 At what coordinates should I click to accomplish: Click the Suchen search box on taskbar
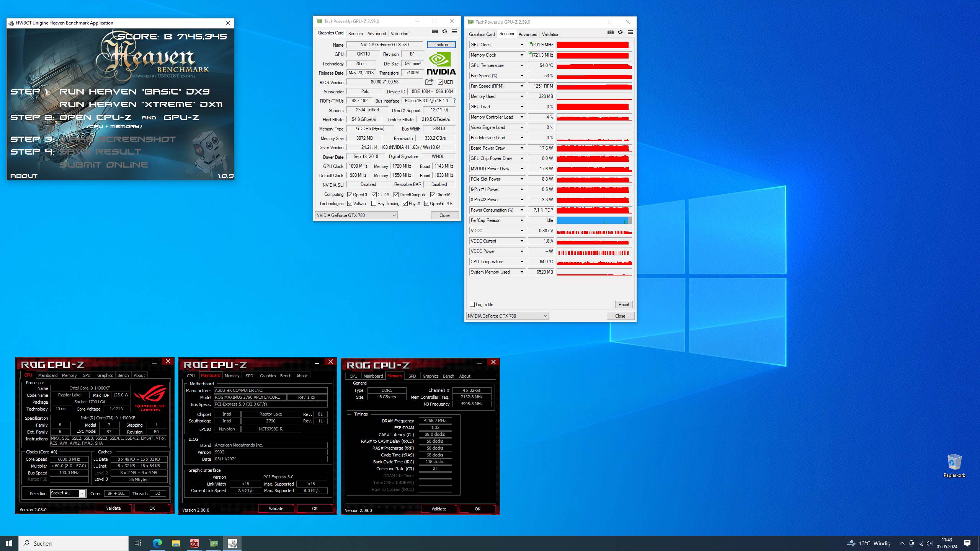pos(73,543)
